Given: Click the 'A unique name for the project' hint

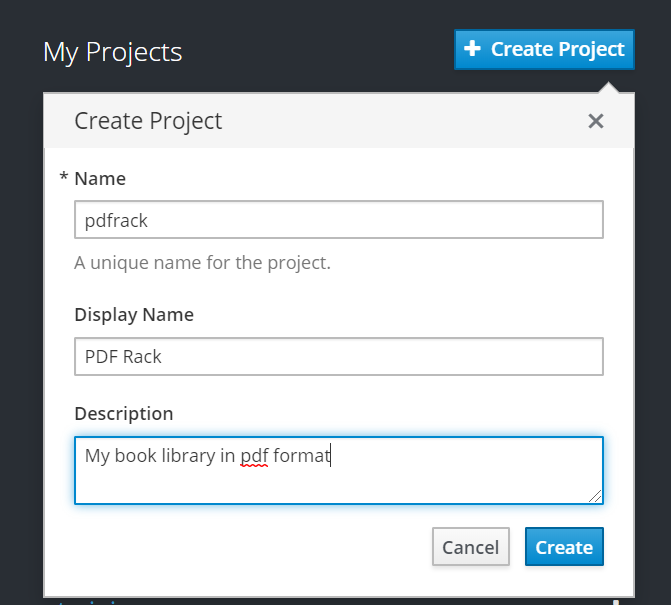Looking at the screenshot, I should (x=202, y=264).
